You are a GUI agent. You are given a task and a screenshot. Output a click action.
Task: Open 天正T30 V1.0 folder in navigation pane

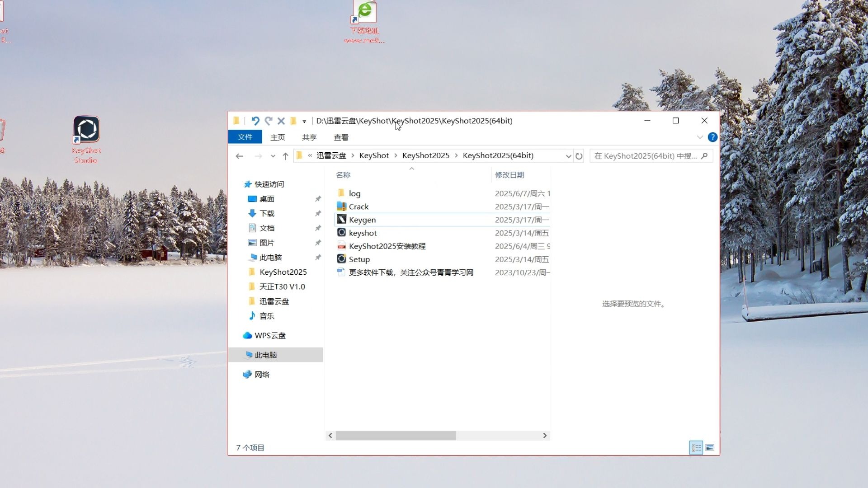[x=282, y=286]
